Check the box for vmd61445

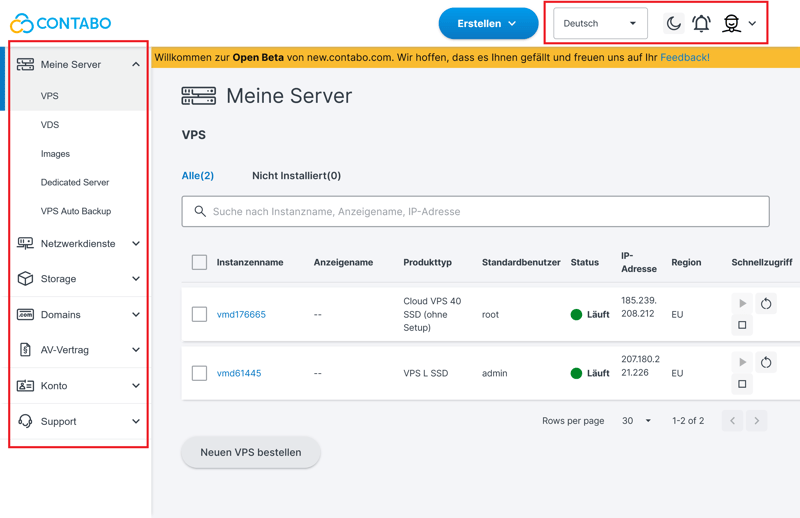tap(199, 373)
